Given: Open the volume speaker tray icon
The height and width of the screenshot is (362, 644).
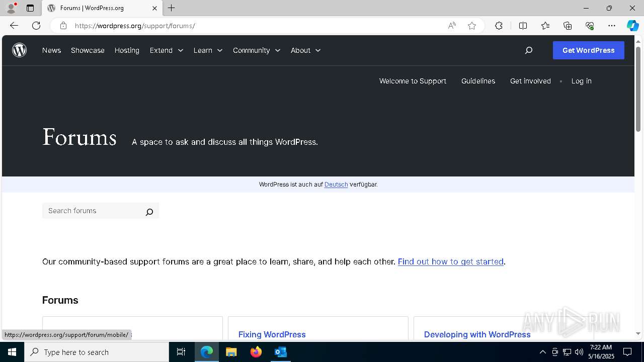Looking at the screenshot, I should tap(579, 352).
